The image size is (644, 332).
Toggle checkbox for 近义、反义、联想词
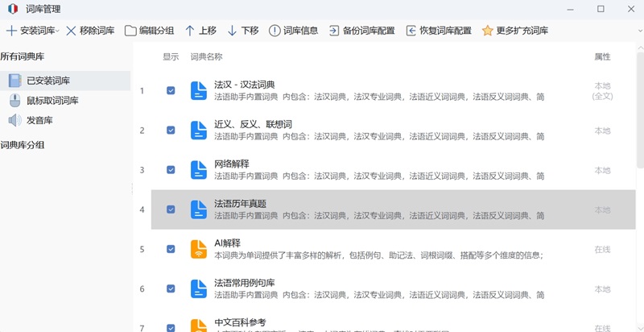(171, 130)
